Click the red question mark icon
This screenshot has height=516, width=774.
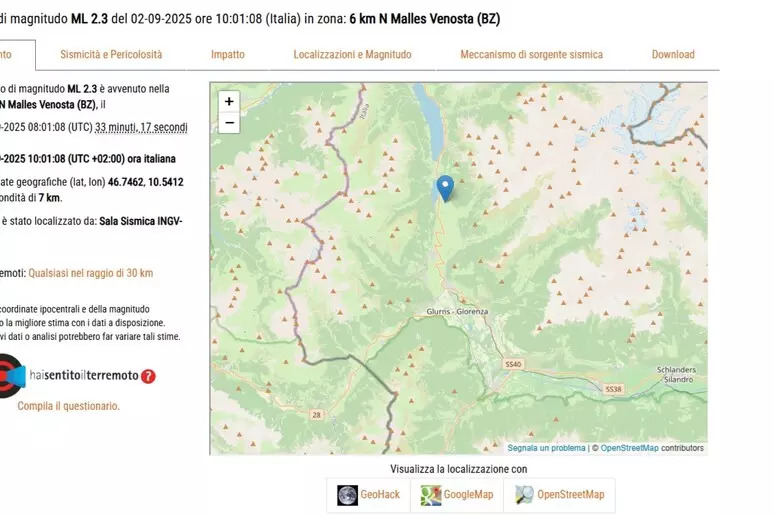tap(148, 376)
